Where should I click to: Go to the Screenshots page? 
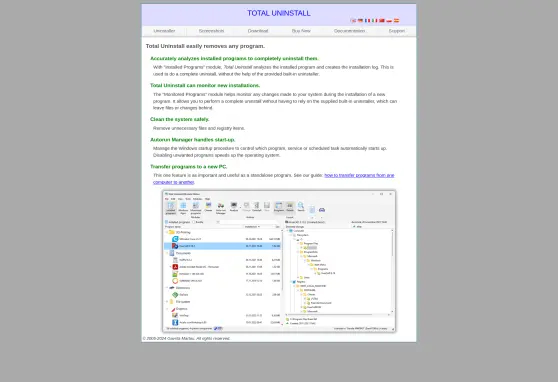[211, 31]
